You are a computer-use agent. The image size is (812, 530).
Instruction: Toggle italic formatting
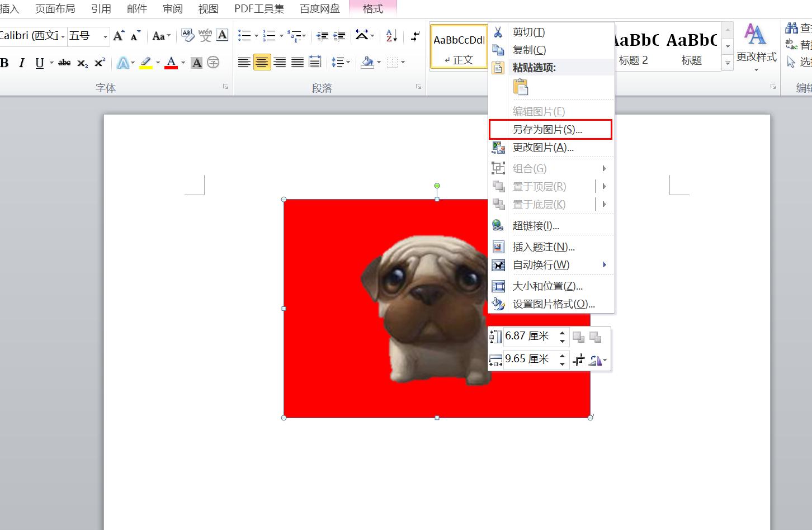(x=21, y=63)
